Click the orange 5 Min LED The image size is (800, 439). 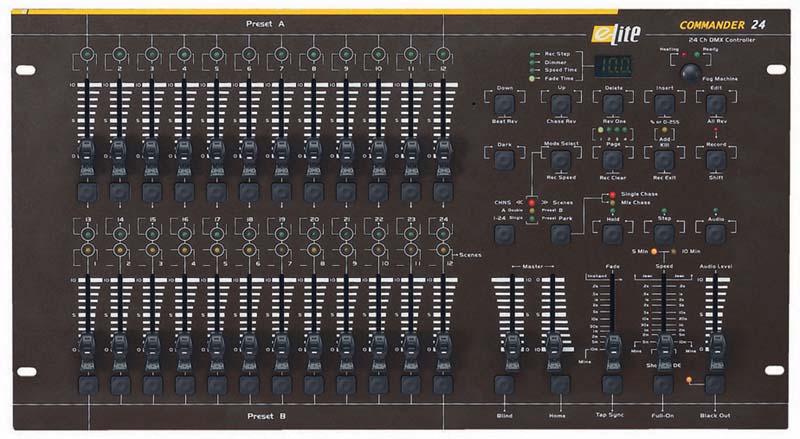(654, 252)
